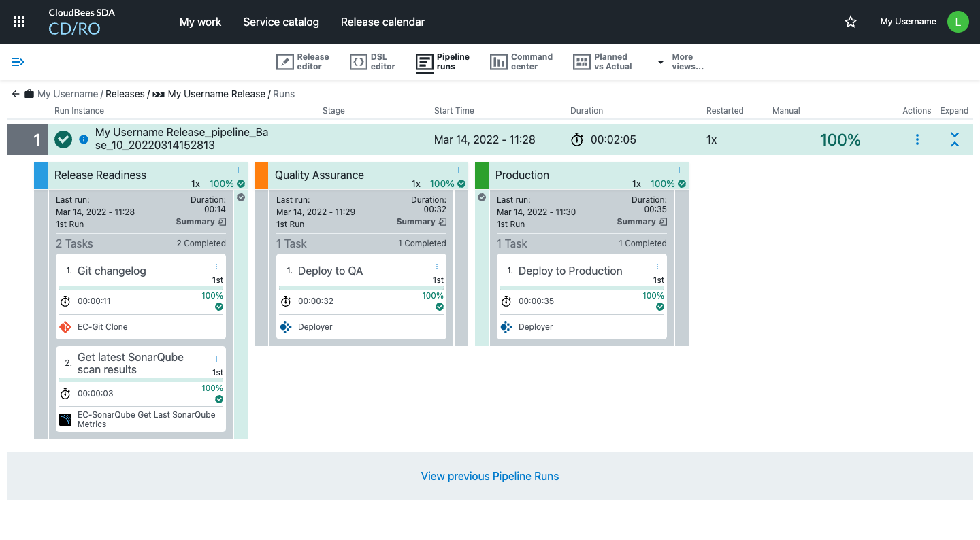This screenshot has width=980, height=540.
Task: Collapse the pipeline run expand chevron
Action: pos(954,139)
